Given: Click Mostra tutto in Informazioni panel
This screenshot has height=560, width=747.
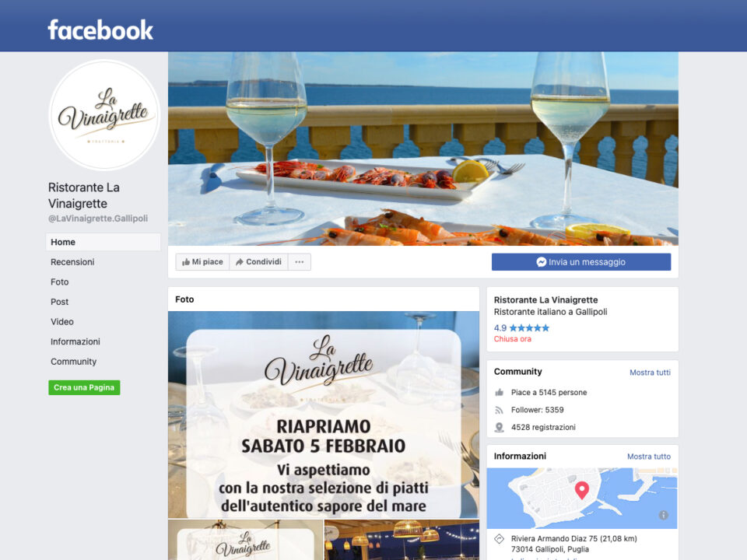Looking at the screenshot, I should pos(648,457).
